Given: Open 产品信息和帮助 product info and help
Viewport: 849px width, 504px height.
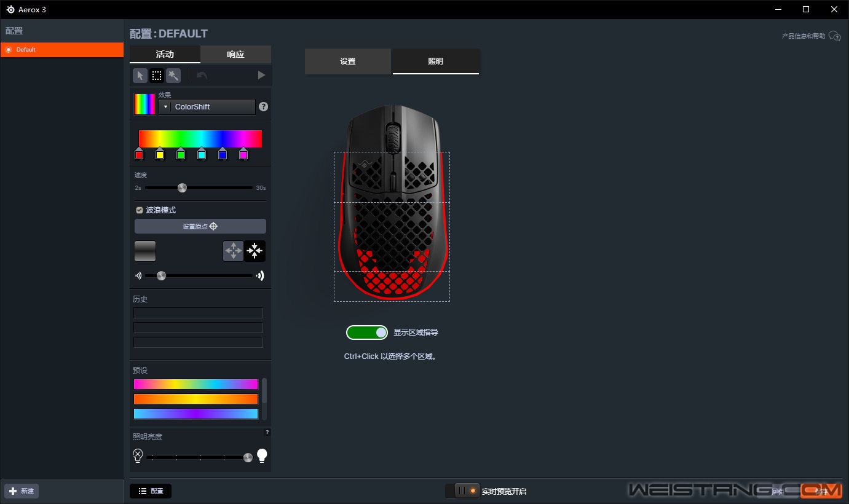Looking at the screenshot, I should click(x=811, y=36).
